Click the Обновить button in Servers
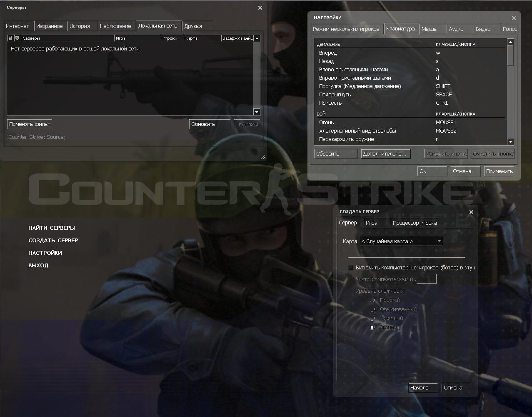This screenshot has width=532, height=417. coord(210,124)
